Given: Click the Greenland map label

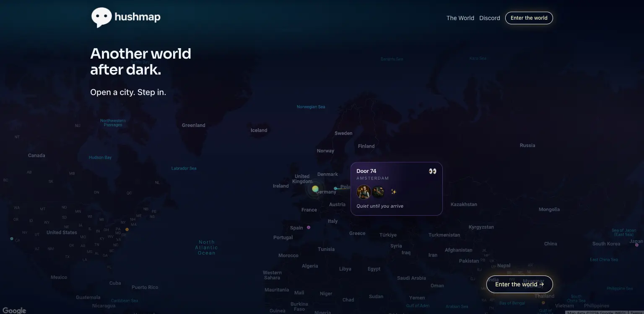Looking at the screenshot, I should pos(194,125).
